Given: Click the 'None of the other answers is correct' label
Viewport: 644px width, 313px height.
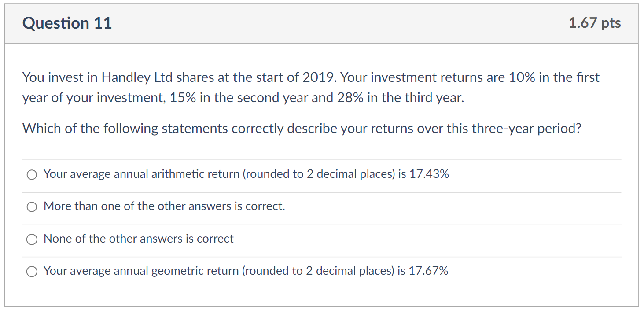Looking at the screenshot, I should (139, 239).
